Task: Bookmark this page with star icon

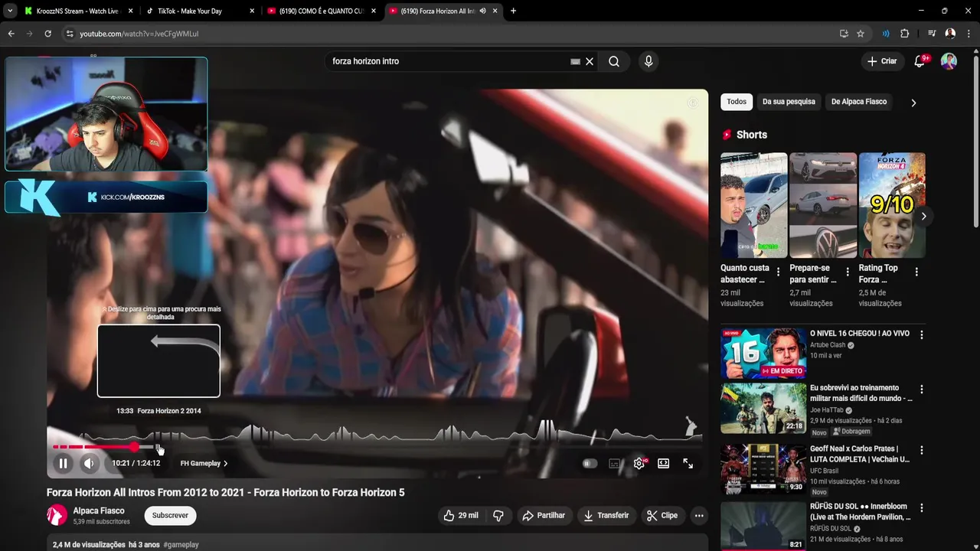Action: 861,34
